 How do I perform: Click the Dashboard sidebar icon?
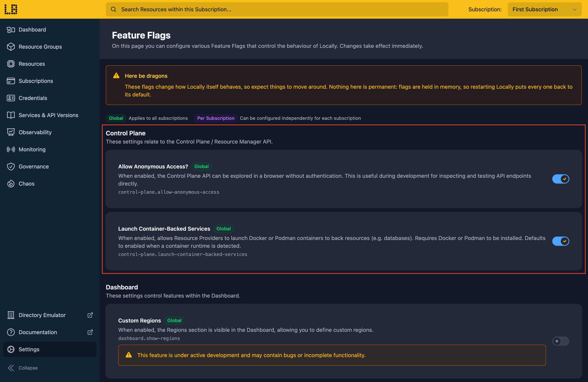(11, 30)
